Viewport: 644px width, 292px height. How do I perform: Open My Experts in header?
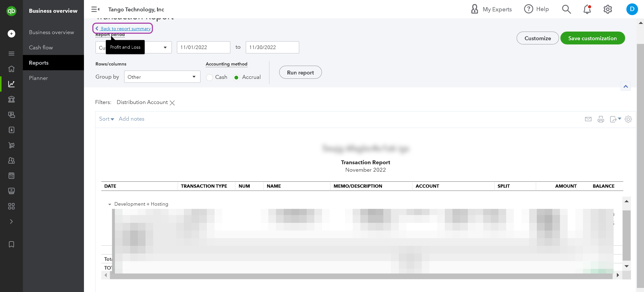tap(491, 9)
